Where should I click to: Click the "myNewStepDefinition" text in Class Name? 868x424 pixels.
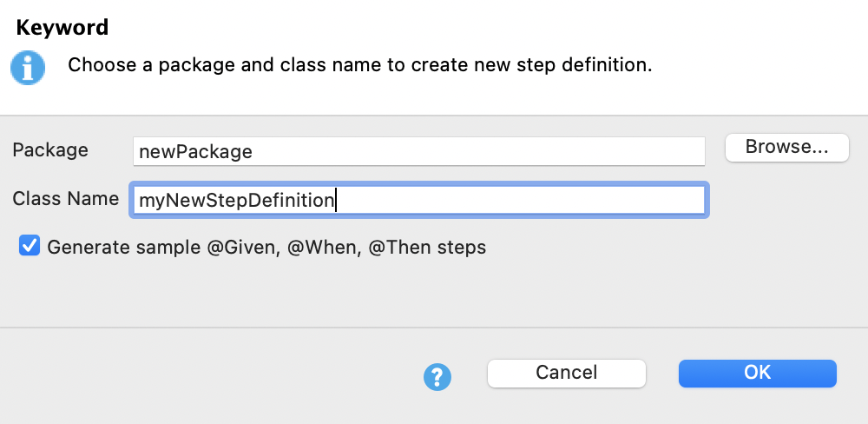tap(236, 201)
